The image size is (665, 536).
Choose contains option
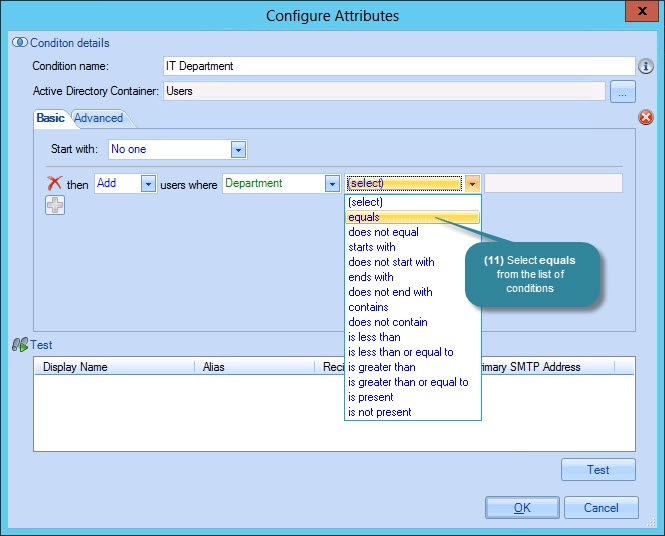pyautogui.click(x=413, y=307)
